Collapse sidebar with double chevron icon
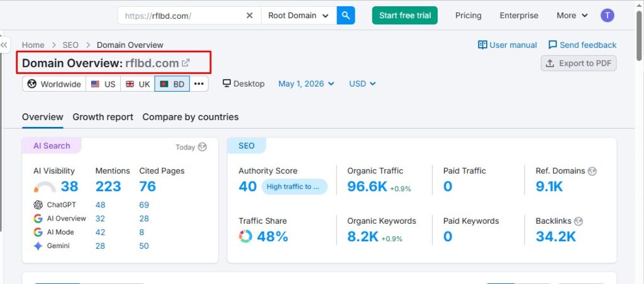This screenshot has height=284, width=644. coord(4,45)
